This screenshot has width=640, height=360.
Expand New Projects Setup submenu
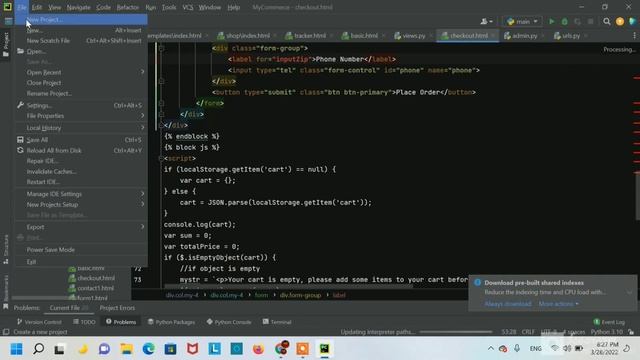[82, 204]
